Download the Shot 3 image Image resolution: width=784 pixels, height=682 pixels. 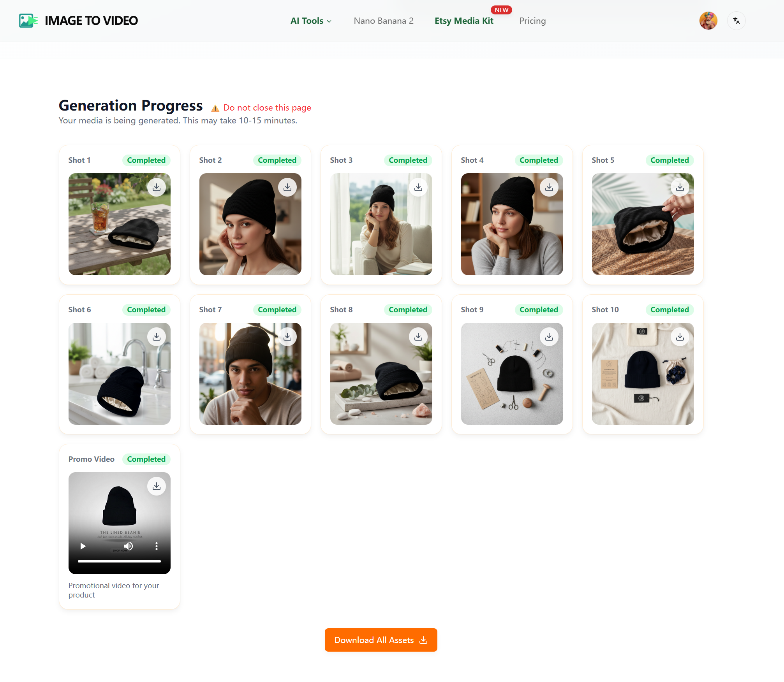tap(418, 187)
